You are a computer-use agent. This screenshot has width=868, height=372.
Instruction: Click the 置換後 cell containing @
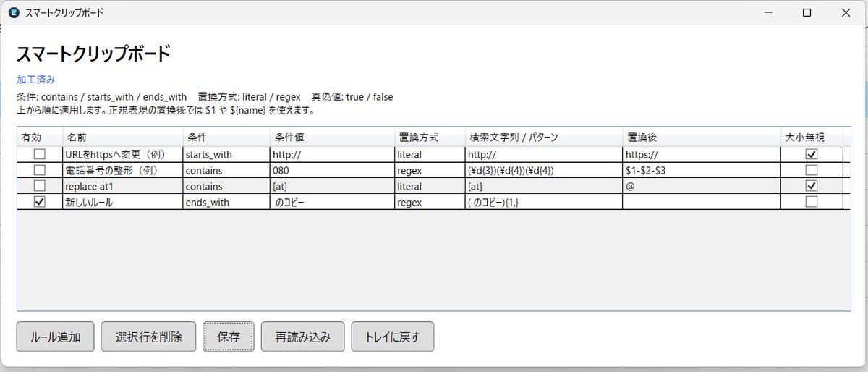click(x=702, y=186)
